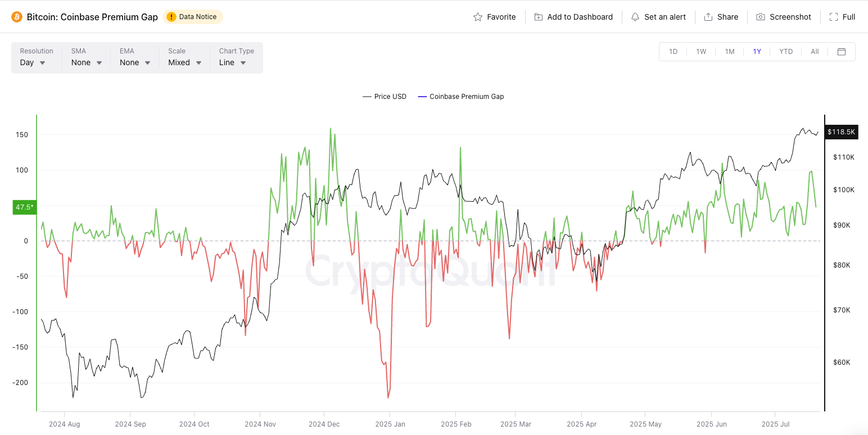Viewport: 868px width, 435px height.
Task: Click the Set an alert bell icon
Action: point(635,17)
